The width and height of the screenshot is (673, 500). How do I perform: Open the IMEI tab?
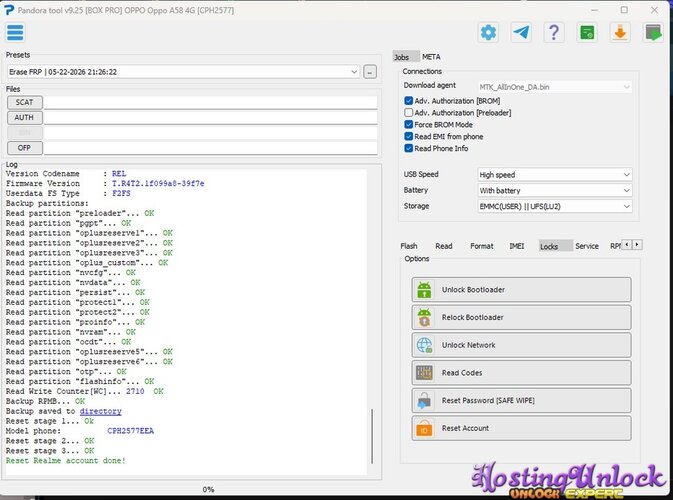click(516, 246)
